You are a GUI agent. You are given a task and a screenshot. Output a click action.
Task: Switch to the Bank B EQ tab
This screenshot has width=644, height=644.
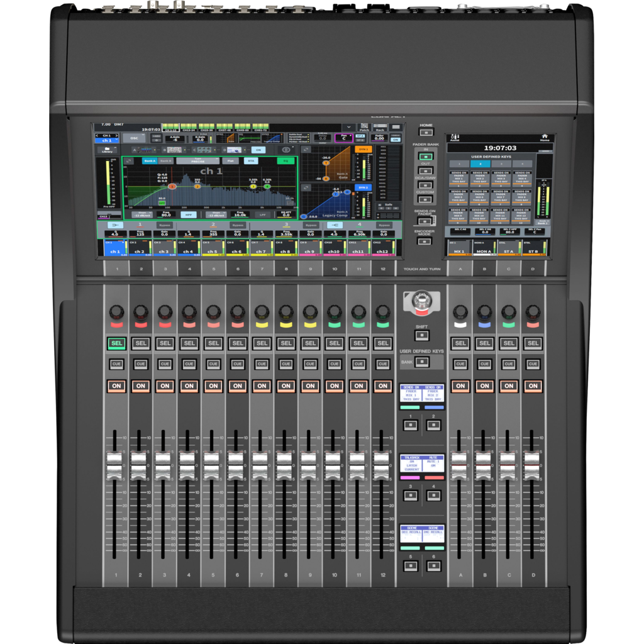pyautogui.click(x=166, y=160)
